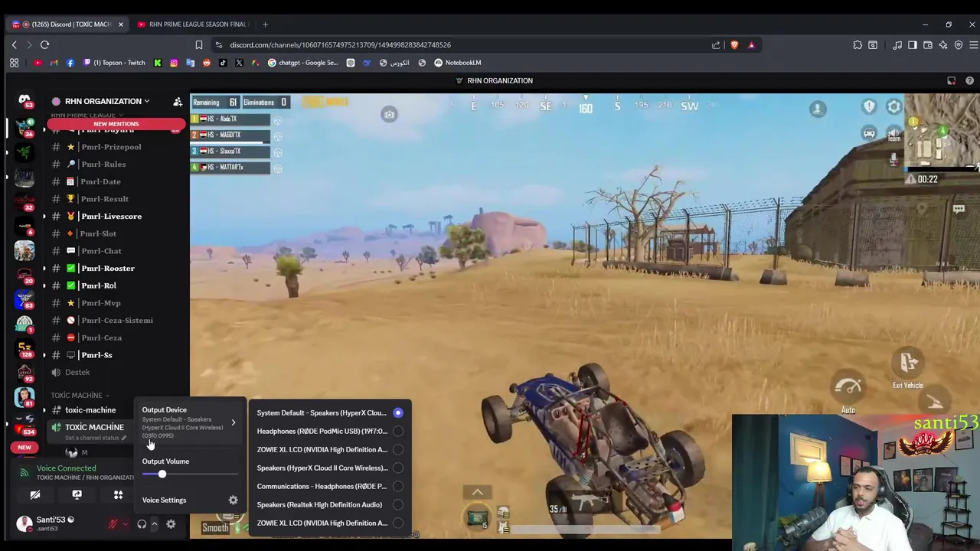Collapse the output options arrow beside headphones

point(154,524)
